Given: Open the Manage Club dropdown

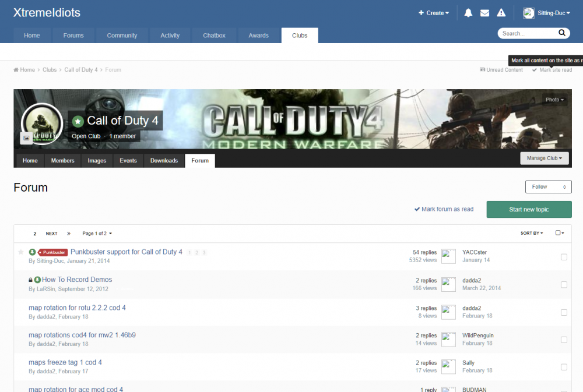Looking at the screenshot, I should pos(544,158).
